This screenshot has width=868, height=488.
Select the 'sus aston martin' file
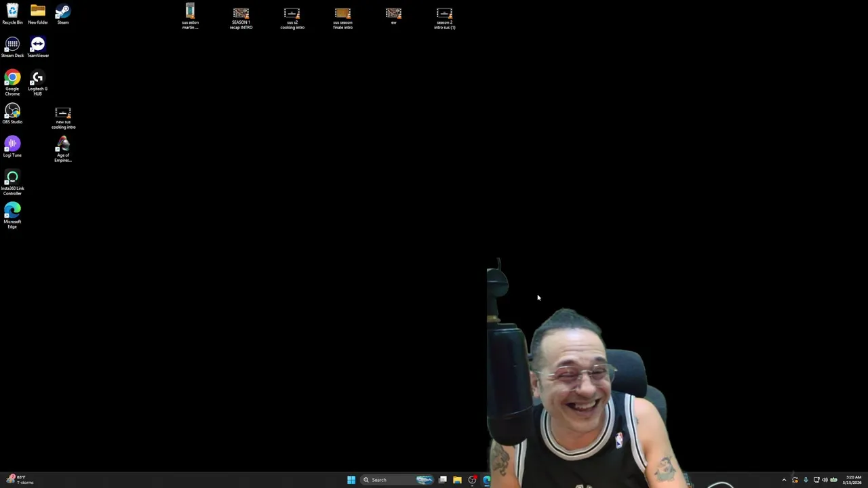pyautogui.click(x=190, y=17)
